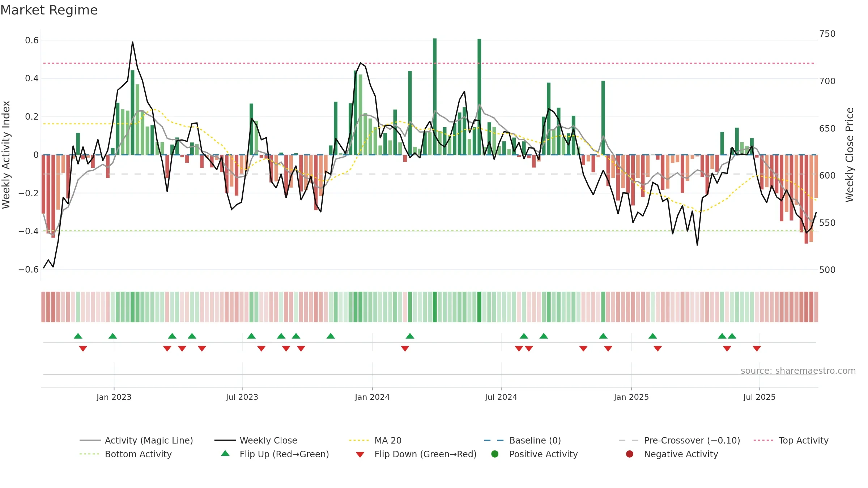Click the source: sharemaestro.com text
Screen dimensions: 868x488
798,371
